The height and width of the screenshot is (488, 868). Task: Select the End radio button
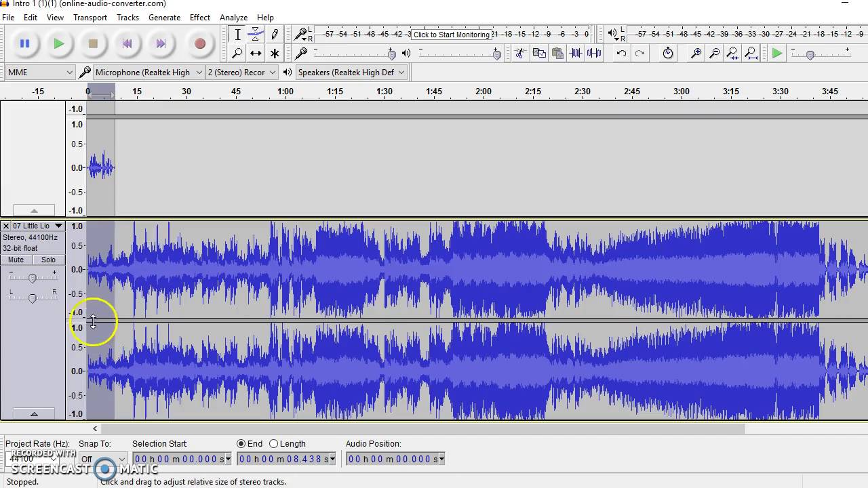point(241,444)
